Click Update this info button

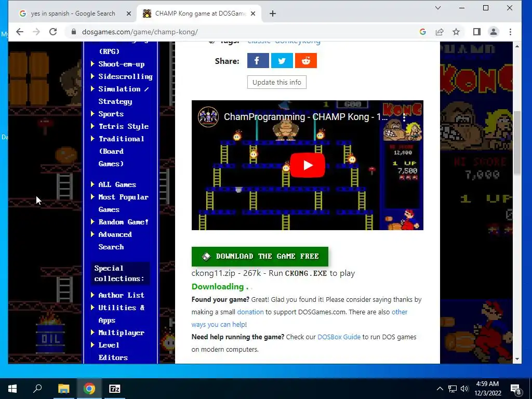276,82
